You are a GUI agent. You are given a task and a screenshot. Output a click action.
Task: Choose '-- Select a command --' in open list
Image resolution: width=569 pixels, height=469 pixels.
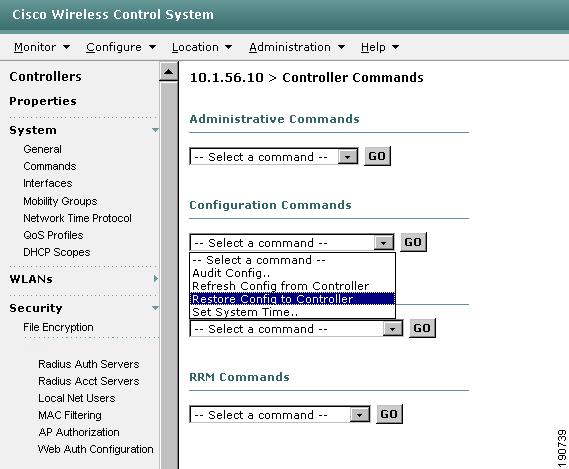click(292, 260)
